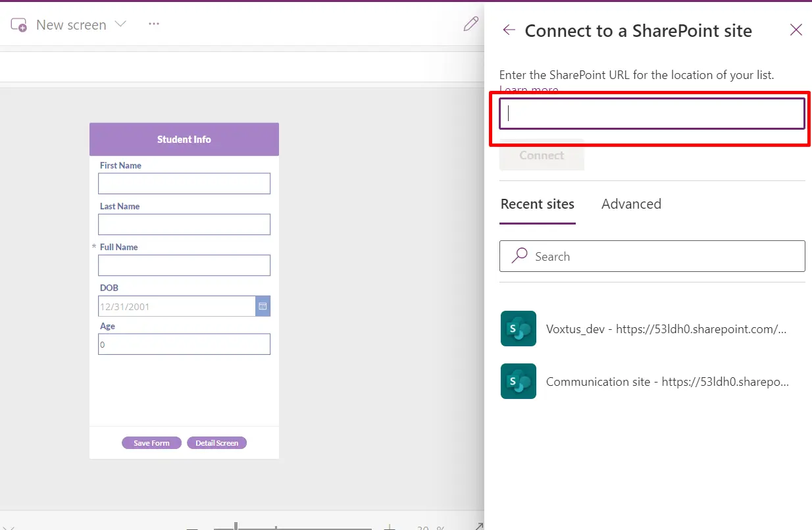Click the DOB label
This screenshot has height=530, width=812.
point(109,288)
